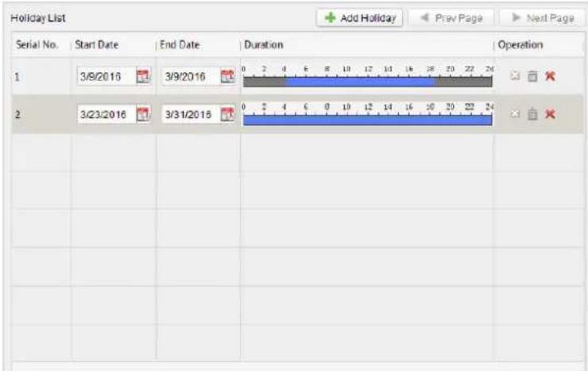The width and height of the screenshot is (588, 371).
Task: Click greyed delete-duration icon in row 1
Action: tap(515, 75)
